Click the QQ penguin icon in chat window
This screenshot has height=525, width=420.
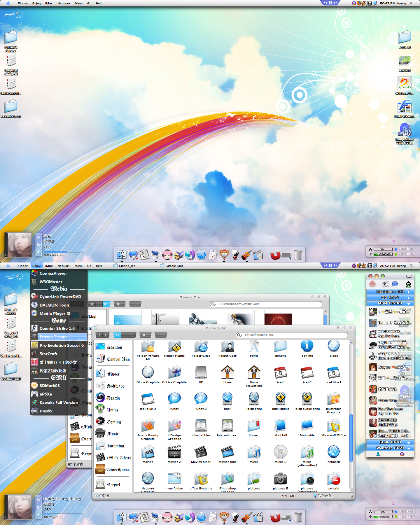pyautogui.click(x=408, y=284)
